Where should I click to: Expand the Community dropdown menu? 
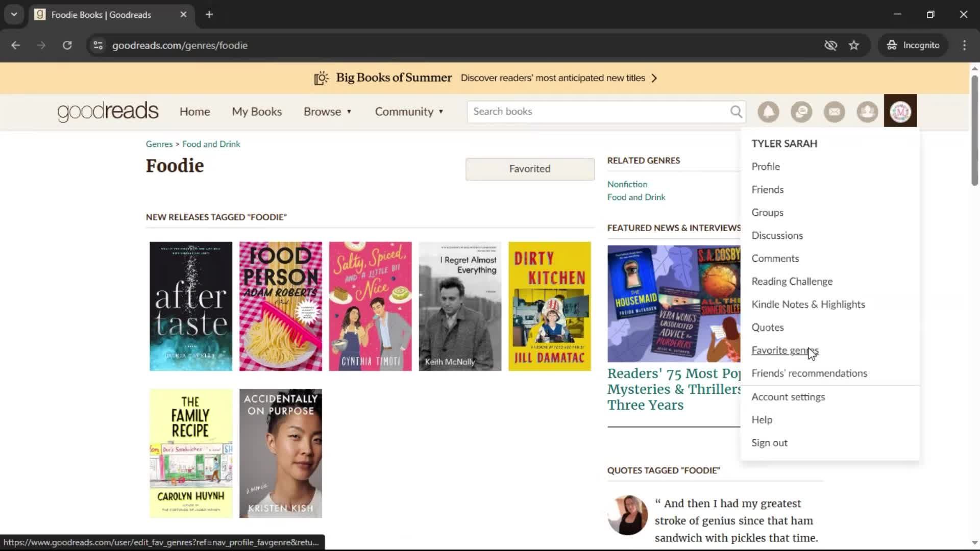[409, 112]
